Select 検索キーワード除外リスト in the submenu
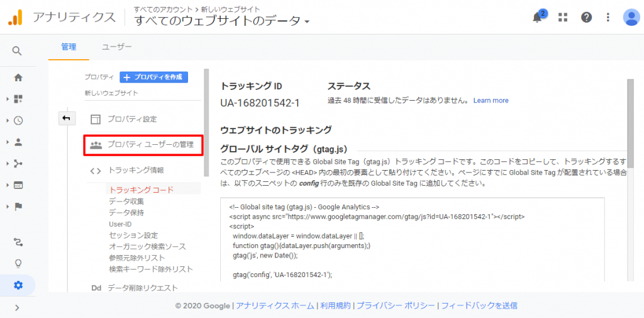This screenshot has height=318, width=644. pos(151,270)
